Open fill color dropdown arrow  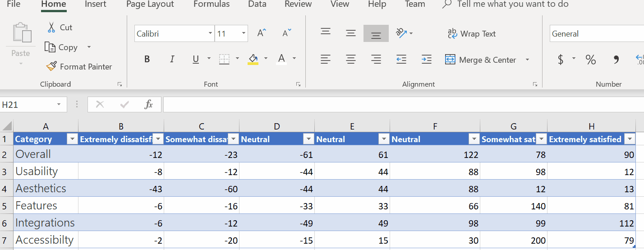[x=266, y=59]
